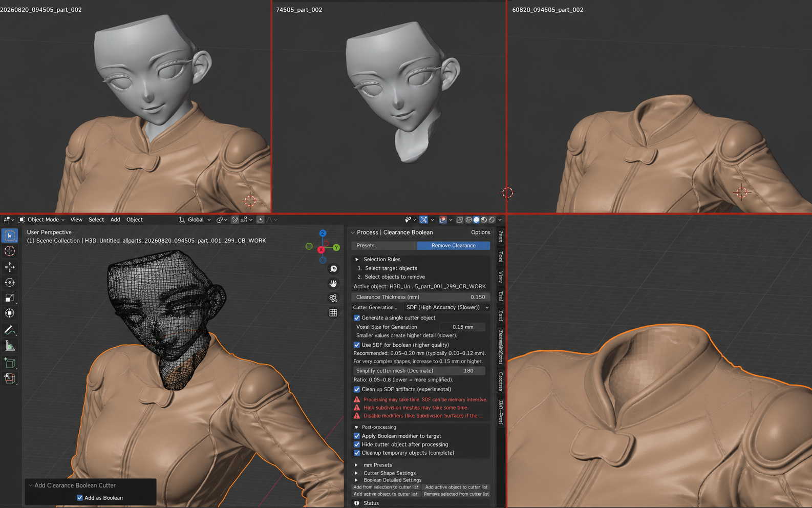Click Add from selection to cutter list

386,488
